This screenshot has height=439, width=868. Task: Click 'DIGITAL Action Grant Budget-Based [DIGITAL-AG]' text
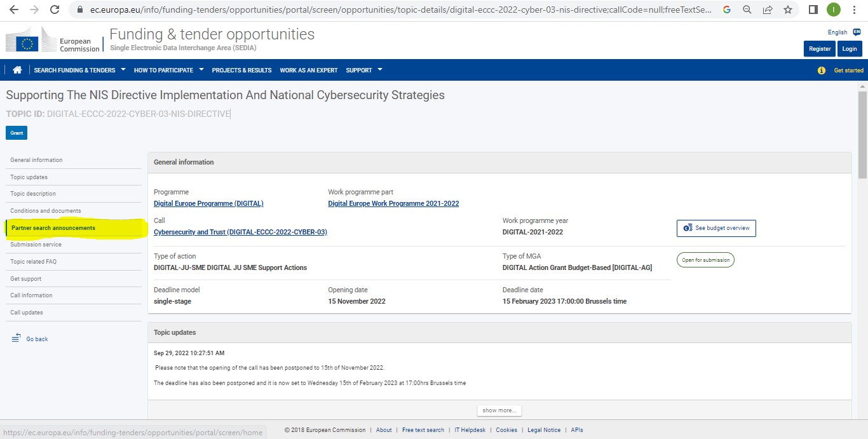click(x=577, y=267)
